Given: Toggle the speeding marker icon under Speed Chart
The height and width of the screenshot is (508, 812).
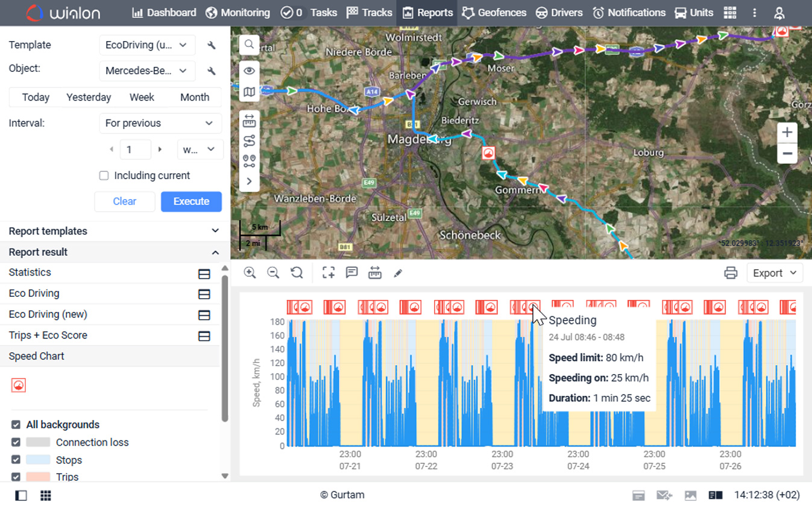Looking at the screenshot, I should coord(19,385).
